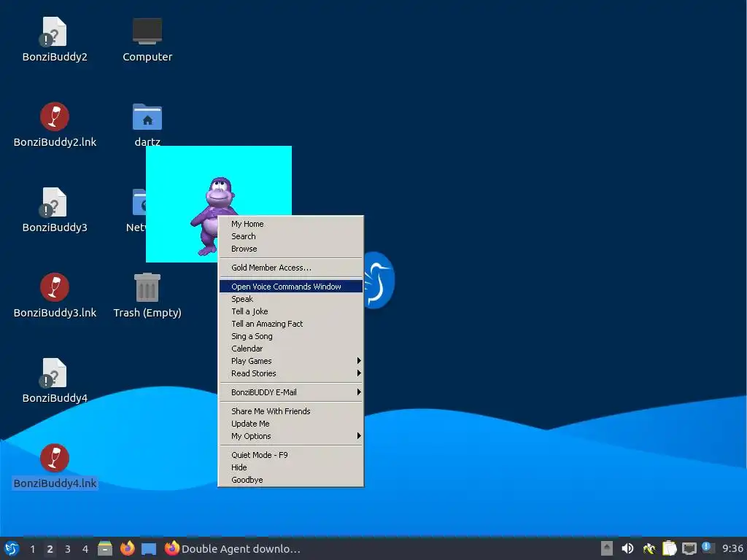Image resolution: width=747 pixels, height=560 pixels.
Task: Switch to workspace 3
Action: 68,549
